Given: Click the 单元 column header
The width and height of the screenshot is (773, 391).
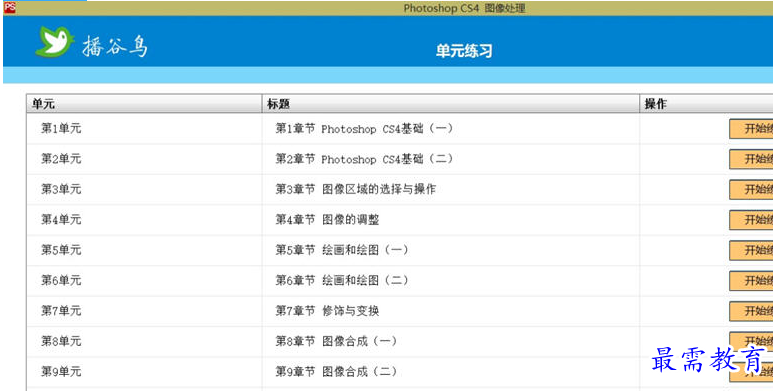Looking at the screenshot, I should (144, 104).
